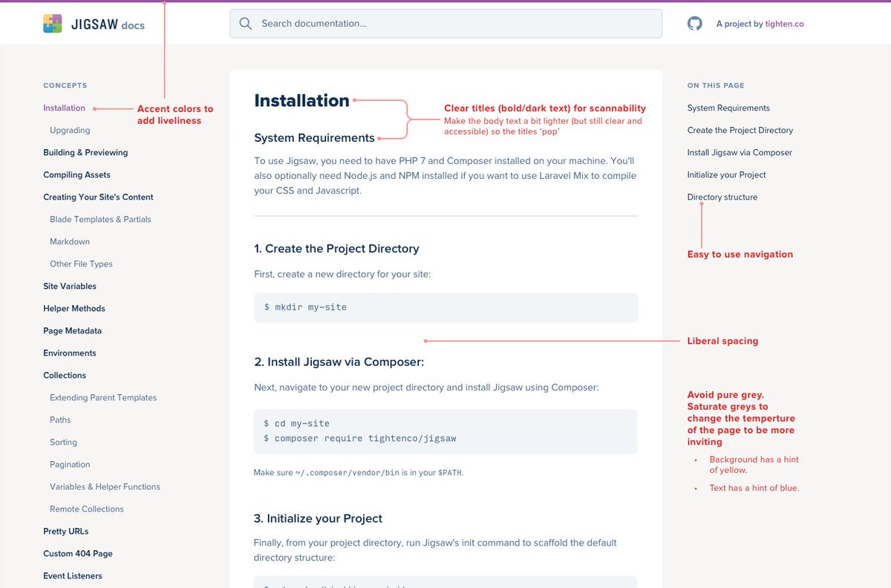This screenshot has height=588, width=891.
Task: Click the ~/.composer/vendor/bin PATH note
Action: 359,473
